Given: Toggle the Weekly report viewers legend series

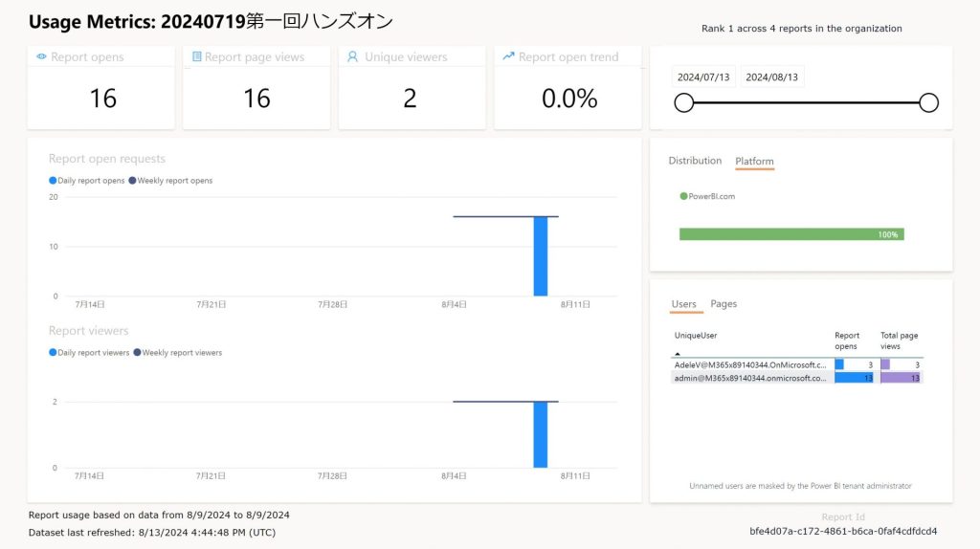Looking at the screenshot, I should point(181,353).
